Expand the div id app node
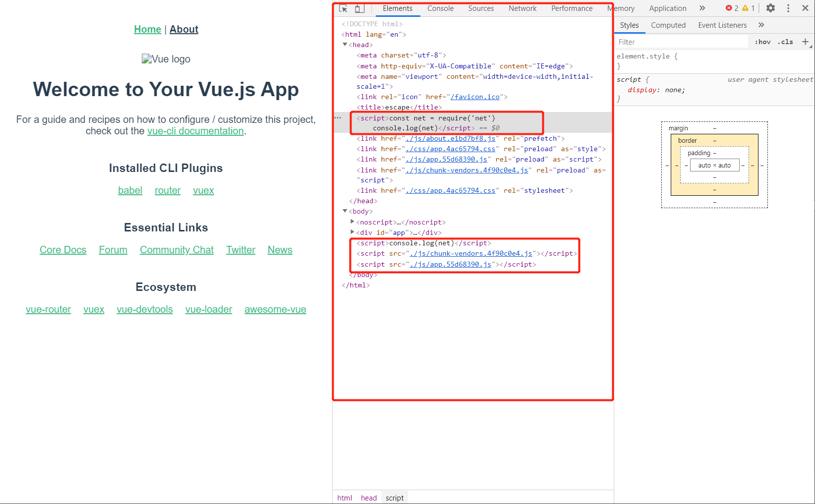This screenshot has height=504, width=815. click(x=352, y=232)
